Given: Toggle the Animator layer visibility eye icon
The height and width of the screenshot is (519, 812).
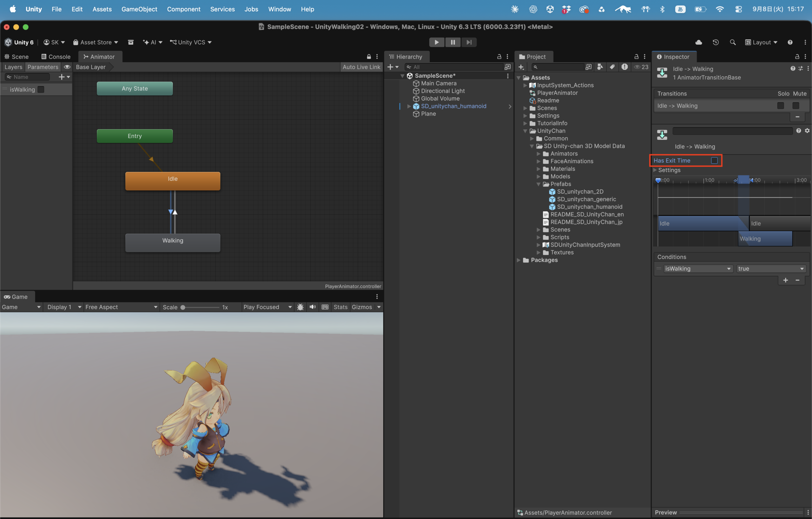Looking at the screenshot, I should (x=67, y=67).
